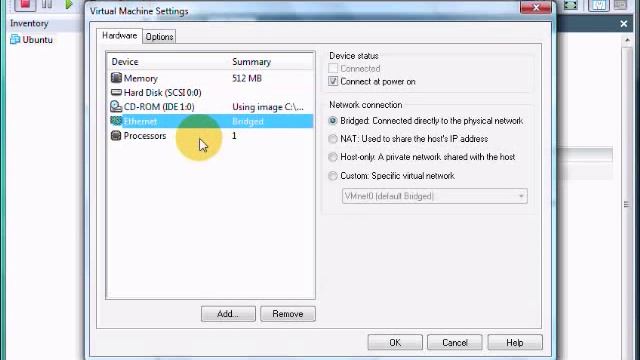Click the Remove button
This screenshot has width=640, height=360.
288,314
